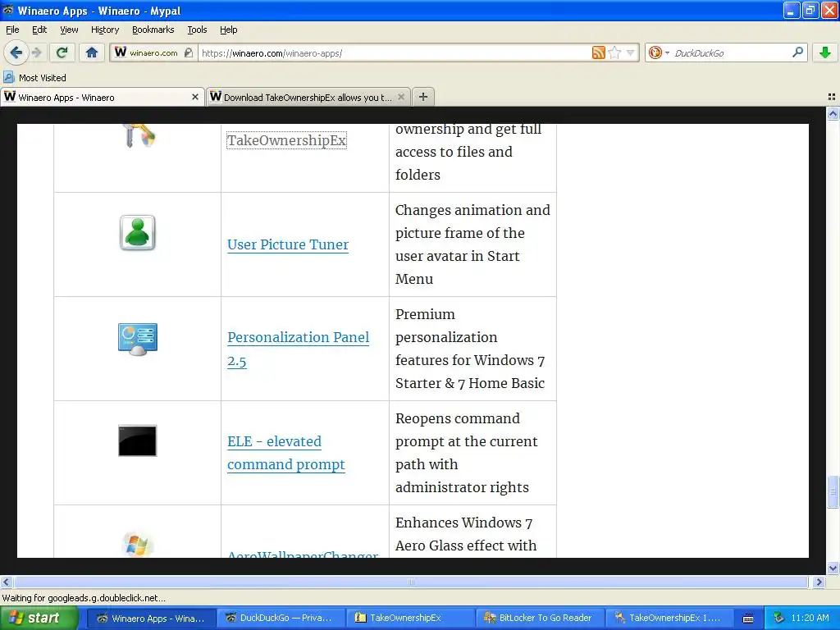The width and height of the screenshot is (840, 630).
Task: Open a new tab with plus button
Action: (x=423, y=97)
